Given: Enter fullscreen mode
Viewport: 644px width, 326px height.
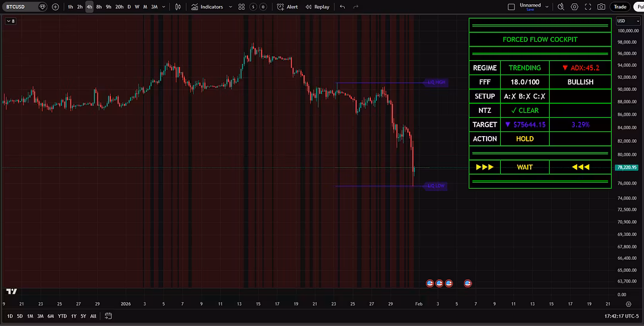Looking at the screenshot, I should pos(588,7).
